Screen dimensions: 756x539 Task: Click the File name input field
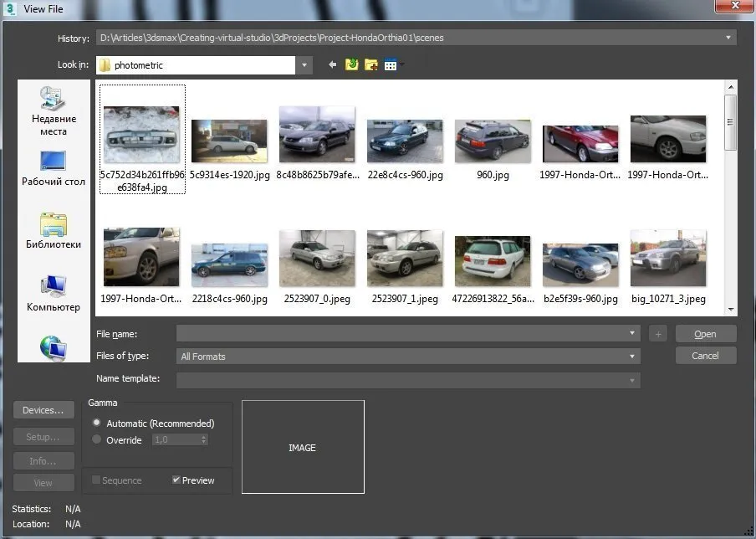pos(401,334)
